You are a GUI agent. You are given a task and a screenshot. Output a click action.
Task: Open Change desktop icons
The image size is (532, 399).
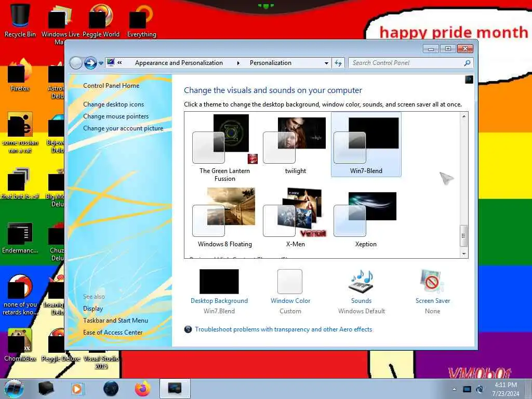pyautogui.click(x=113, y=104)
